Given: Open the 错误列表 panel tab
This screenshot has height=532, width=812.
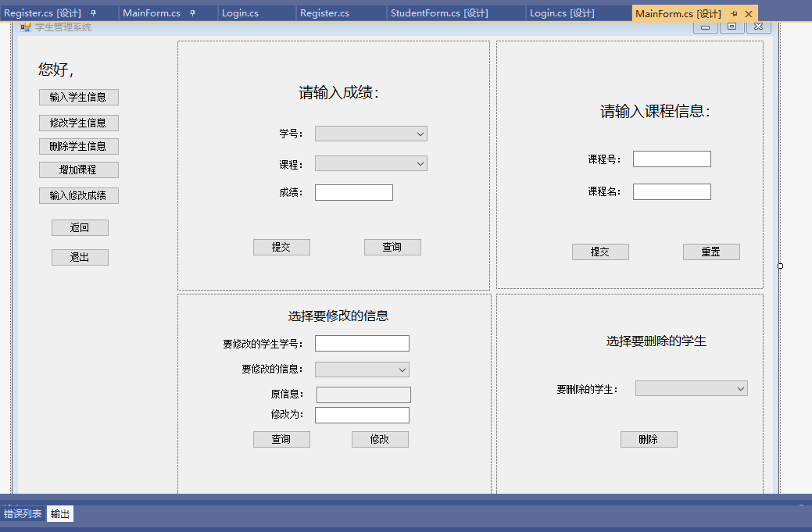Looking at the screenshot, I should point(23,513).
